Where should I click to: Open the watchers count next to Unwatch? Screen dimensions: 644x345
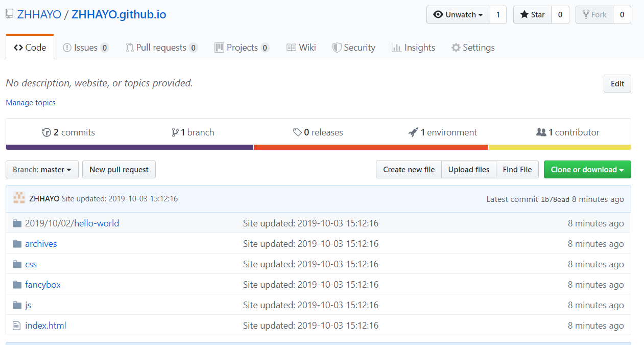click(x=498, y=15)
